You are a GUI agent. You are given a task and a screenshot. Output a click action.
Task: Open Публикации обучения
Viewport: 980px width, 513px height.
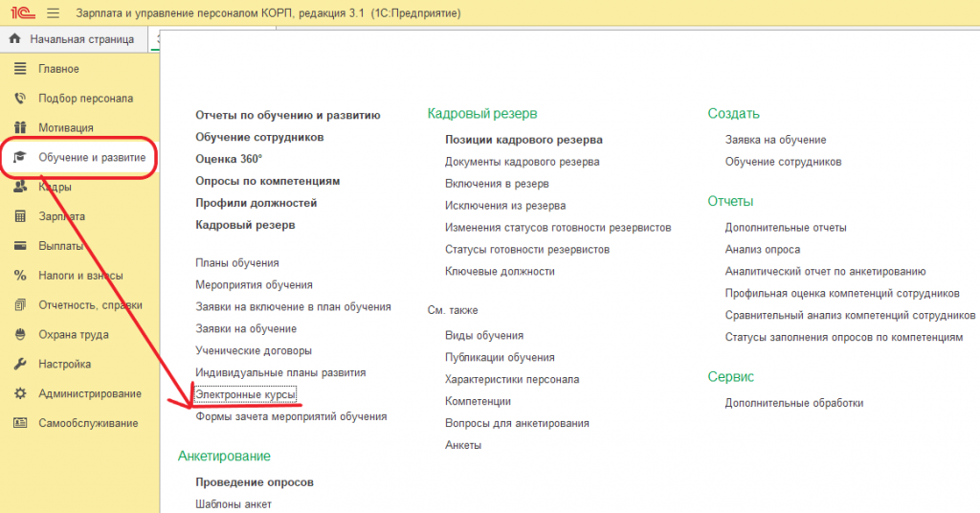click(x=500, y=357)
